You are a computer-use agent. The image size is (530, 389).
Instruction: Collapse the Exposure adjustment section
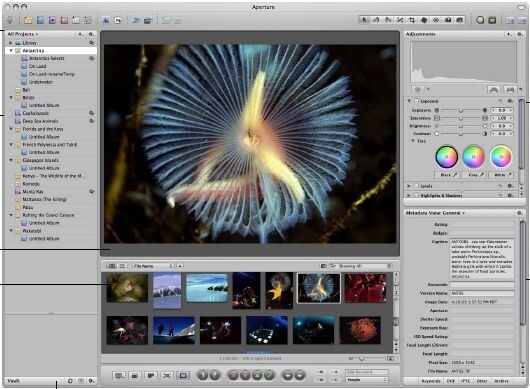(409, 101)
